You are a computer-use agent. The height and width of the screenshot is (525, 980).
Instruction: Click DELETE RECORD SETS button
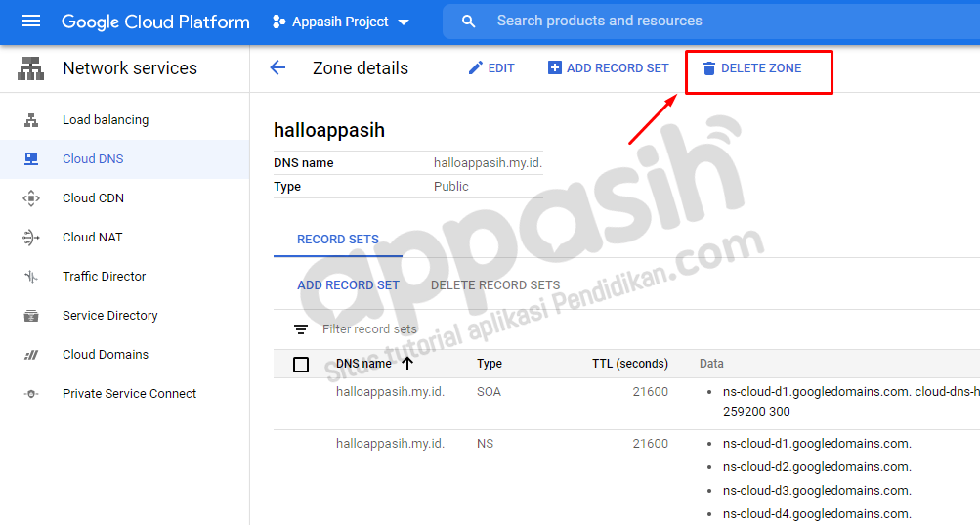495,284
